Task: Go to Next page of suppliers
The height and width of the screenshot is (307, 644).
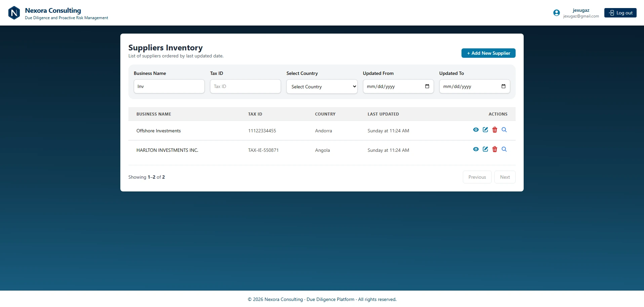Action: [505, 177]
